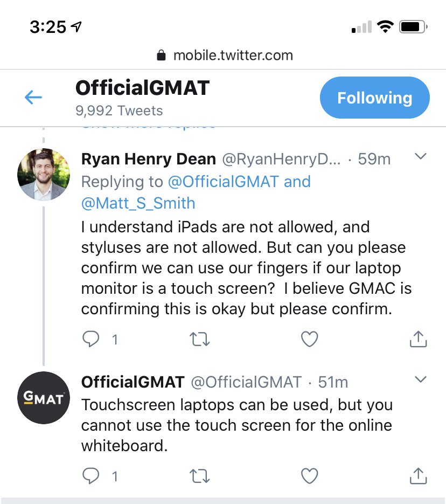
Task: Share the OfficialGMAT reply tweet
Action: click(418, 475)
